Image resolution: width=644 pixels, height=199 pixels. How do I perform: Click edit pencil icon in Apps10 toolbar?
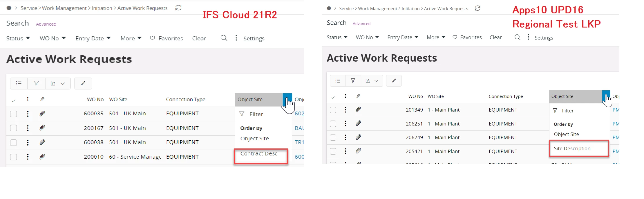click(394, 81)
